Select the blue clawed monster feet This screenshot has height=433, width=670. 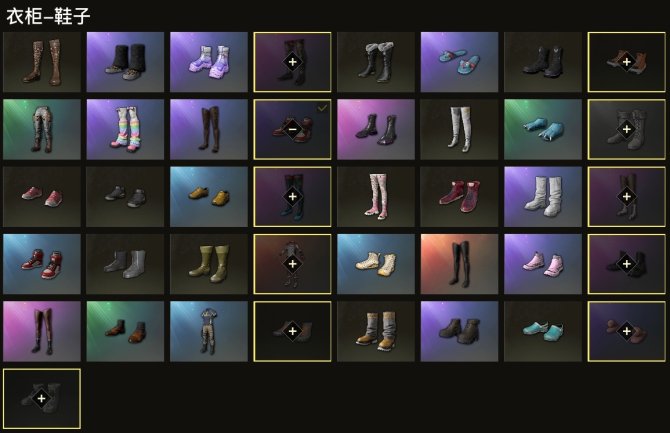(x=543, y=130)
